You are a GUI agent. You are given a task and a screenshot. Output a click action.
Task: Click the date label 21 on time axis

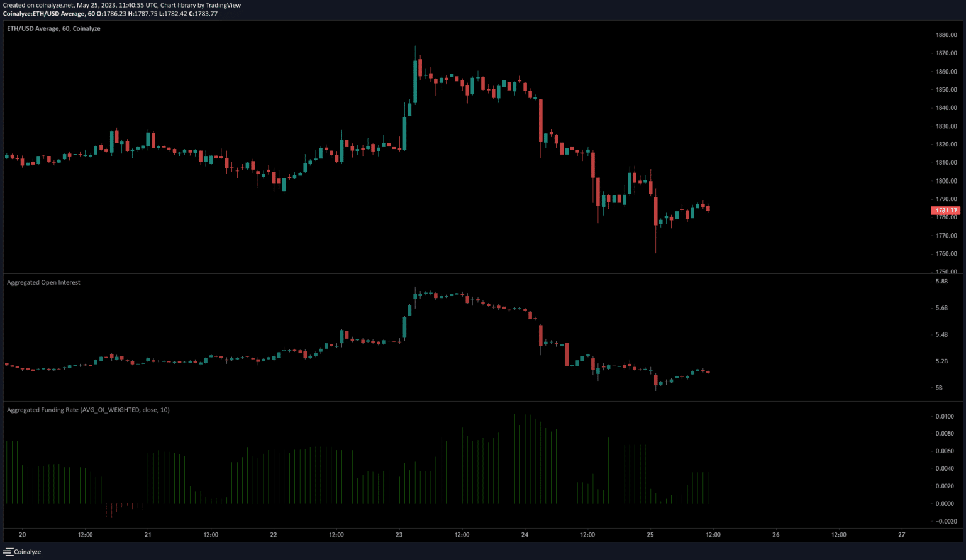[148, 535]
